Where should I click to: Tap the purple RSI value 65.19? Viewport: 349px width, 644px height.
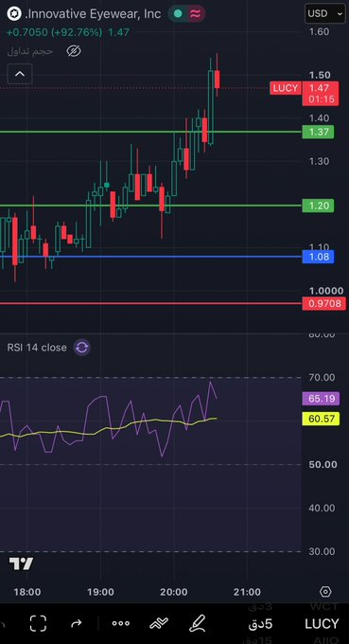(x=322, y=399)
